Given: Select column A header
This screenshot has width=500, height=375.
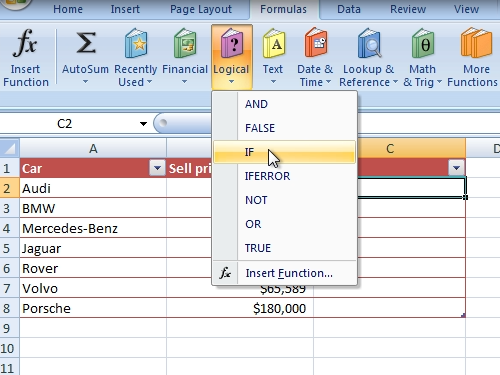Looking at the screenshot, I should [x=93, y=148].
